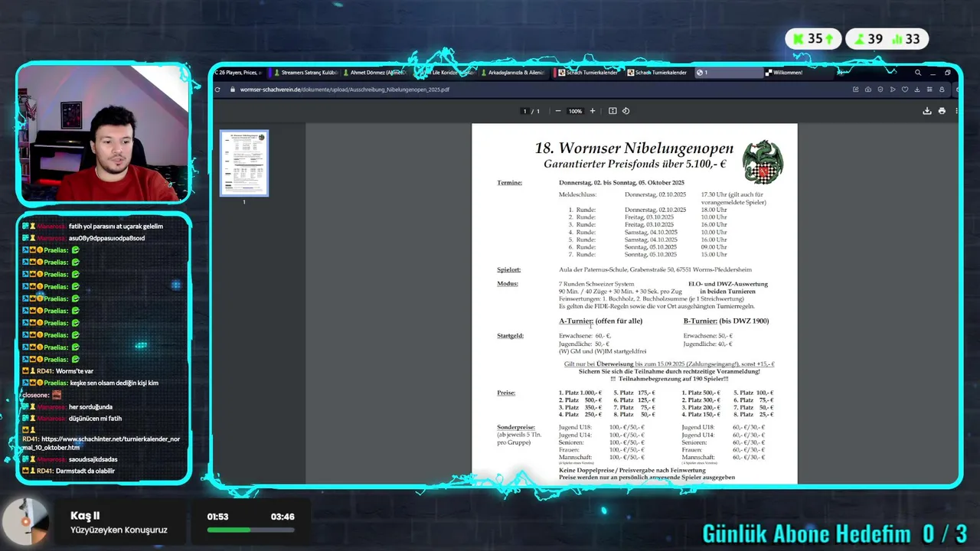Print the PDF document
Screen dimensions: 980x551
(942, 111)
